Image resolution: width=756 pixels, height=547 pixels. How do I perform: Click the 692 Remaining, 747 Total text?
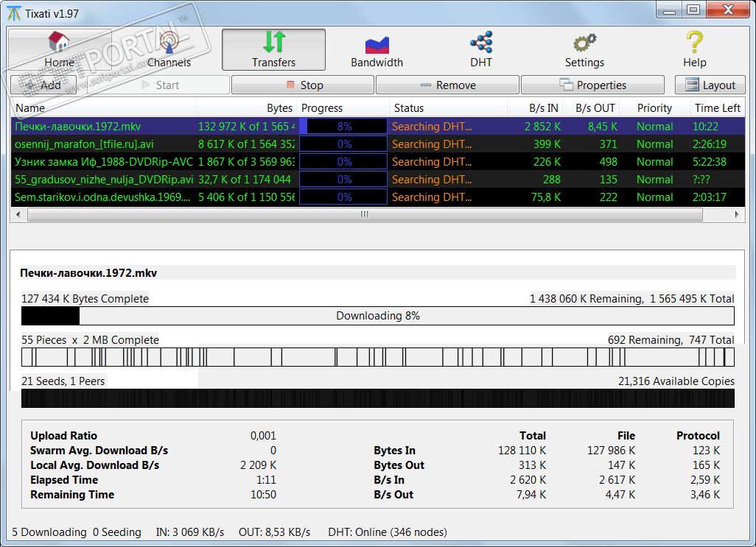(x=671, y=340)
